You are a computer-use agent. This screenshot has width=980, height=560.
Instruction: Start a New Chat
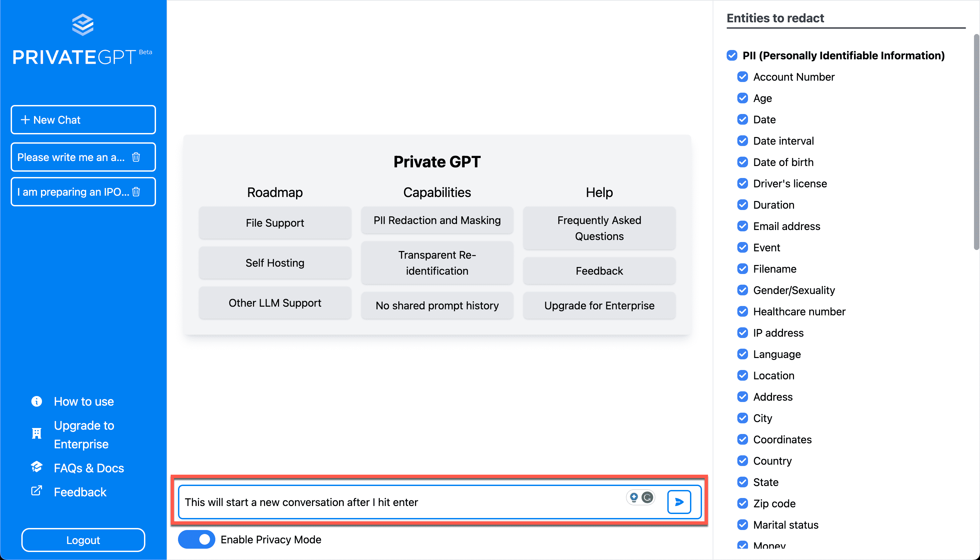83,120
